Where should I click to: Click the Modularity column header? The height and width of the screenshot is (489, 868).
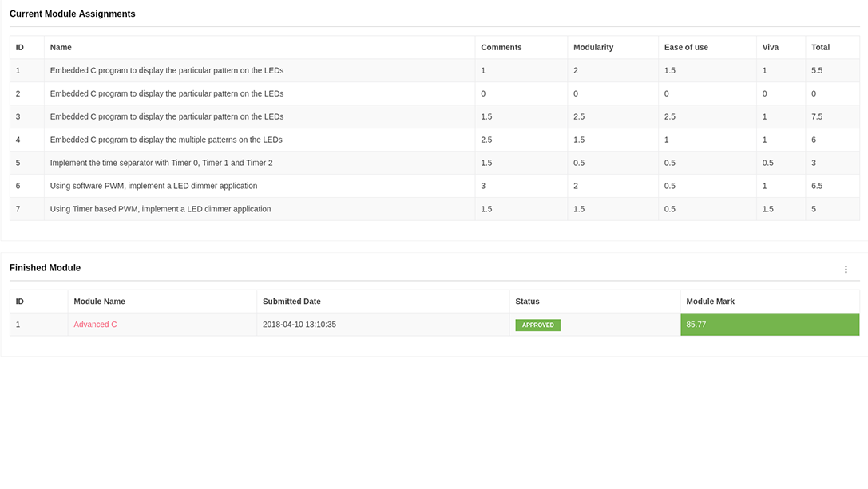pos(593,48)
